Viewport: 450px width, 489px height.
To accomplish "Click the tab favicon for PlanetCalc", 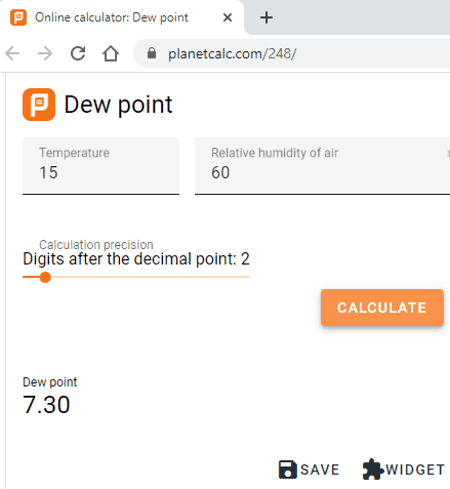I will (x=18, y=17).
